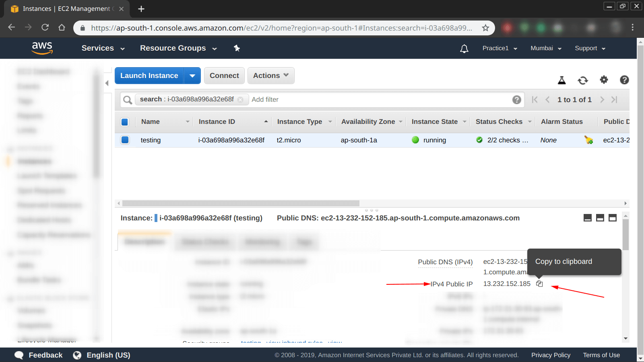This screenshot has width=644, height=362.
Task: Open filter help icon in search bar
Action: (516, 100)
